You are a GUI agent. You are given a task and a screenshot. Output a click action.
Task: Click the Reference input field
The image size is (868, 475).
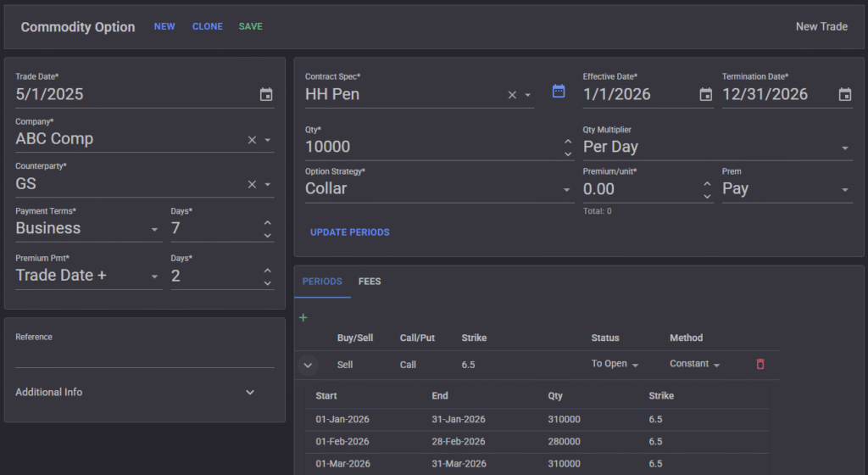144,356
